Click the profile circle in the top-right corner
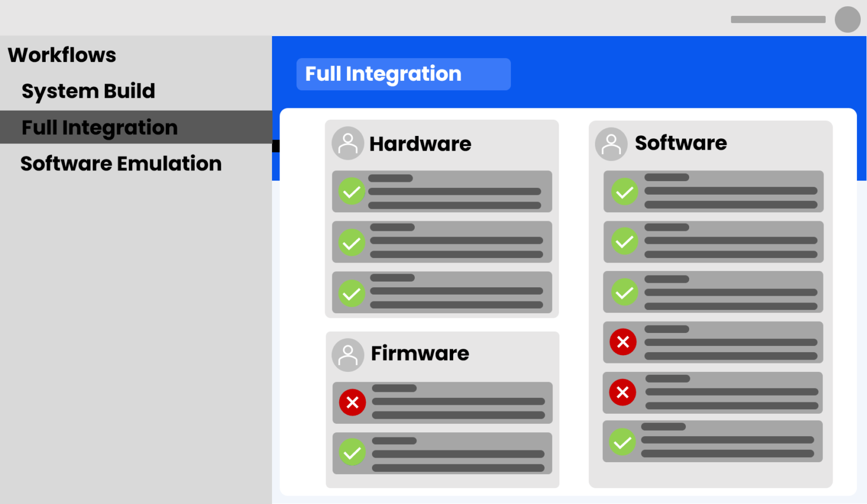This screenshot has height=504, width=867. [x=847, y=19]
